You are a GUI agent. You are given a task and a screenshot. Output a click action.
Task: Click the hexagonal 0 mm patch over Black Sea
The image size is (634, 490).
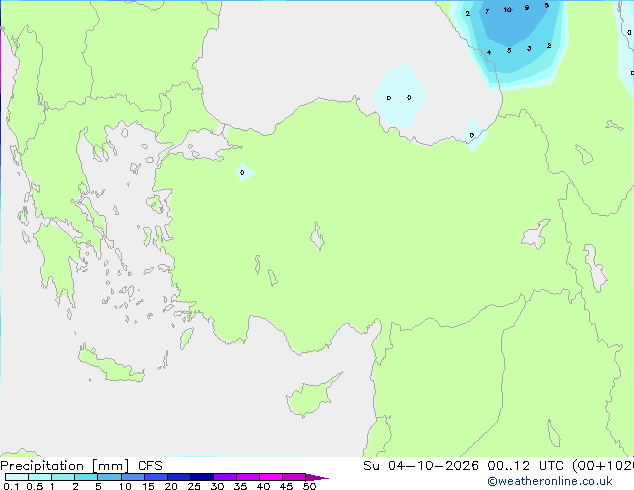click(x=399, y=96)
